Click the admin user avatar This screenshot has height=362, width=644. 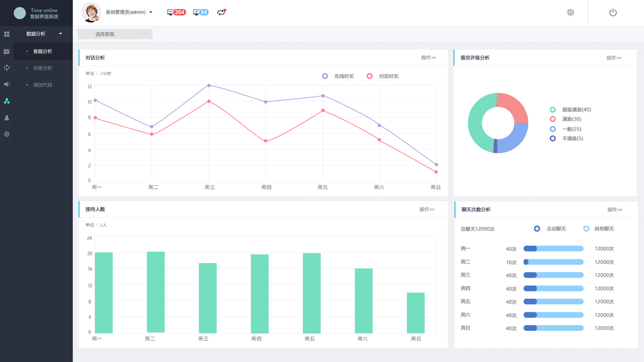[x=91, y=12]
